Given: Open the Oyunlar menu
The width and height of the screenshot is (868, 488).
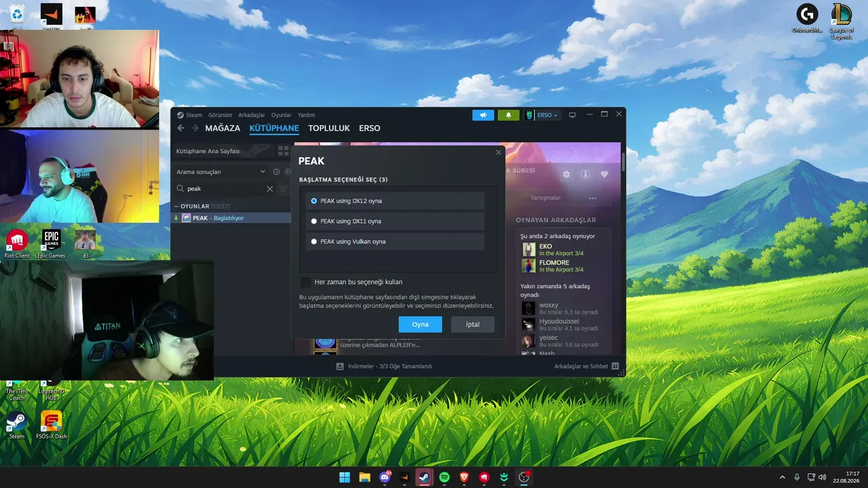Looking at the screenshot, I should (281, 115).
